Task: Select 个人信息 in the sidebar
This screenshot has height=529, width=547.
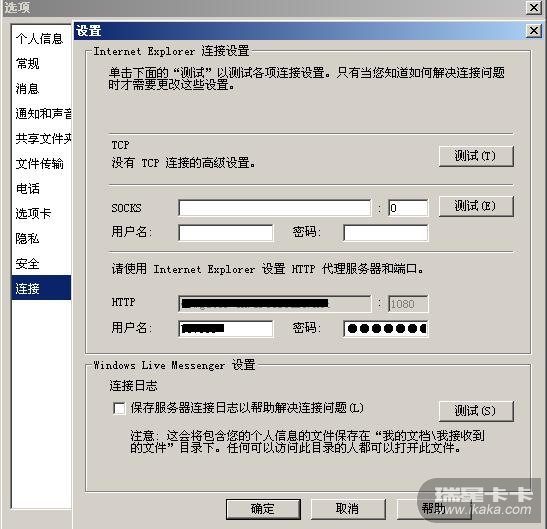Action: point(41,38)
